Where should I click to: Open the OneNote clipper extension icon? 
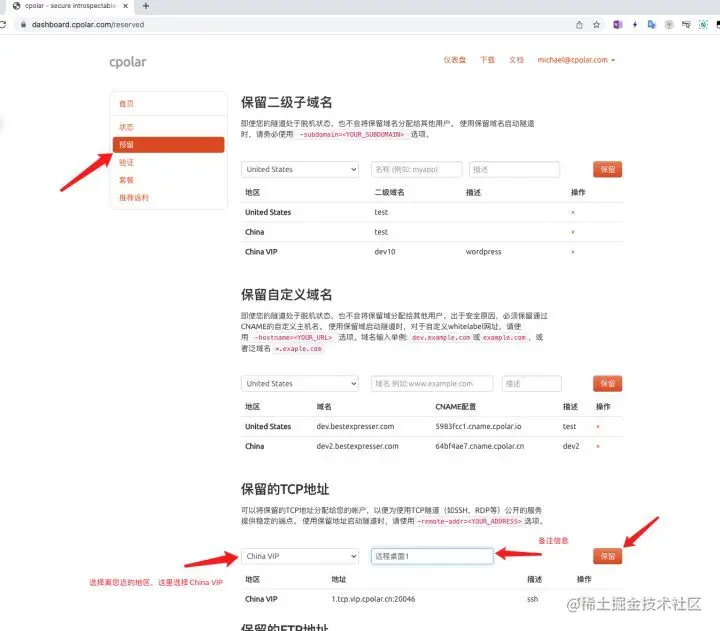coord(618,25)
